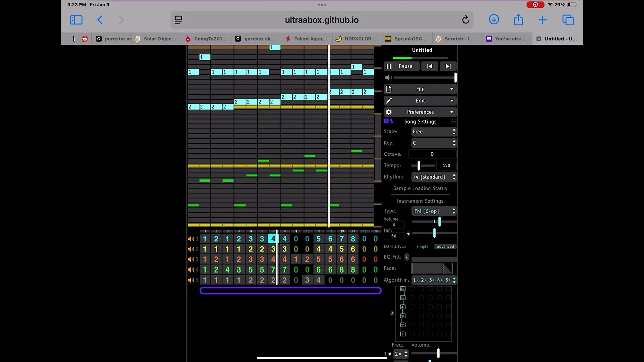Open the Safari share sheet
The height and width of the screenshot is (362, 644).
[518, 20]
